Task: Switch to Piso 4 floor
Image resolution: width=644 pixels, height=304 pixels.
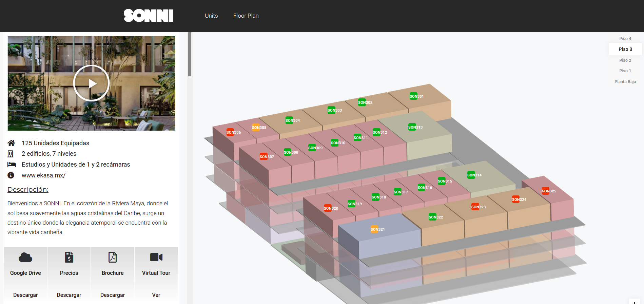Action: 625,39
